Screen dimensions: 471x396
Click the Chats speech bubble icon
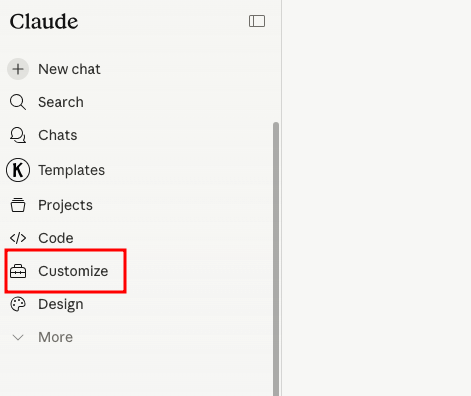pyautogui.click(x=18, y=135)
